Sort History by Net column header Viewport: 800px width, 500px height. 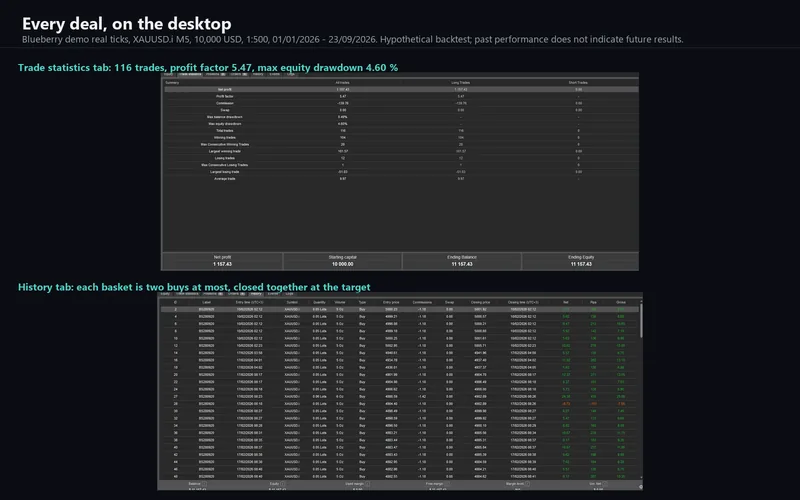(x=566, y=302)
